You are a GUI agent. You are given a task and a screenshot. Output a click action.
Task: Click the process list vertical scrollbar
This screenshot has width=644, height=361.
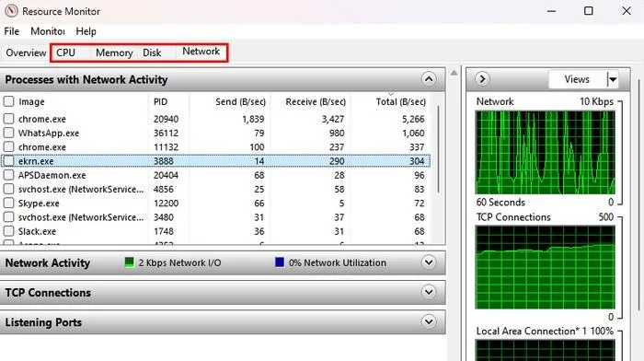[439, 149]
